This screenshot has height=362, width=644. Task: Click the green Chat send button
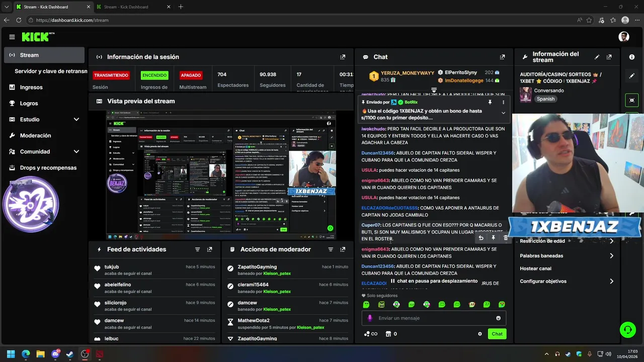tap(497, 334)
